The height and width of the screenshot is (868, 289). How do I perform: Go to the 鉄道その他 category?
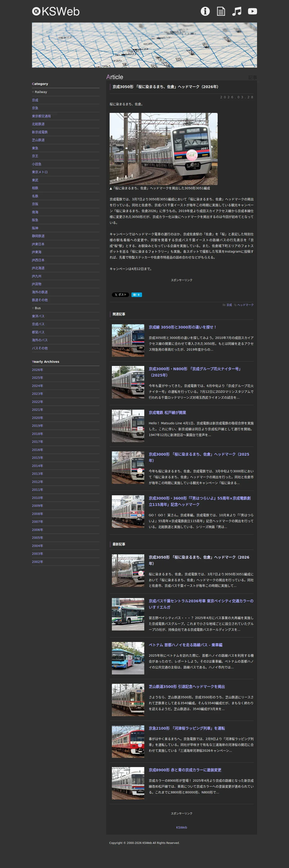tap(40, 300)
